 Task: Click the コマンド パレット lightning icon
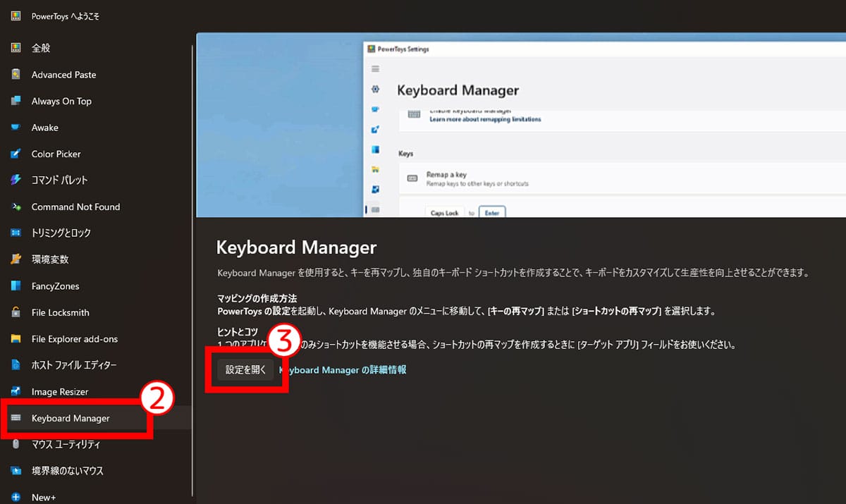pyautogui.click(x=16, y=180)
